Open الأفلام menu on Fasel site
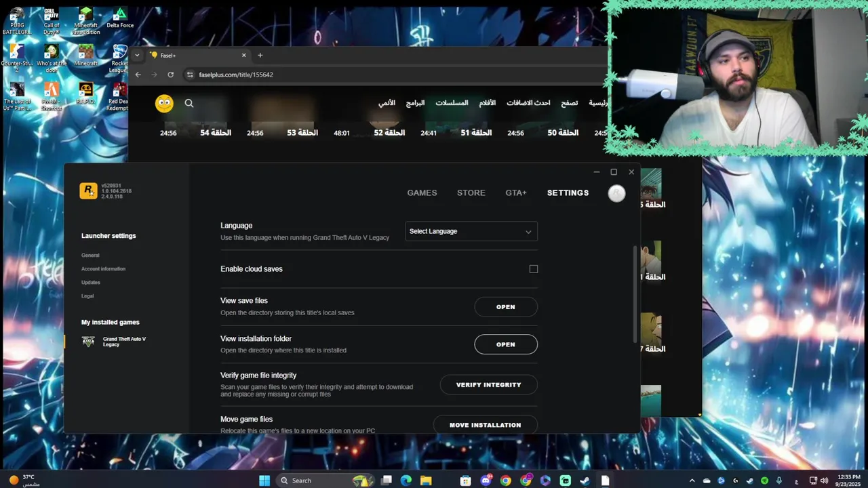The height and width of the screenshot is (488, 868). pos(488,103)
